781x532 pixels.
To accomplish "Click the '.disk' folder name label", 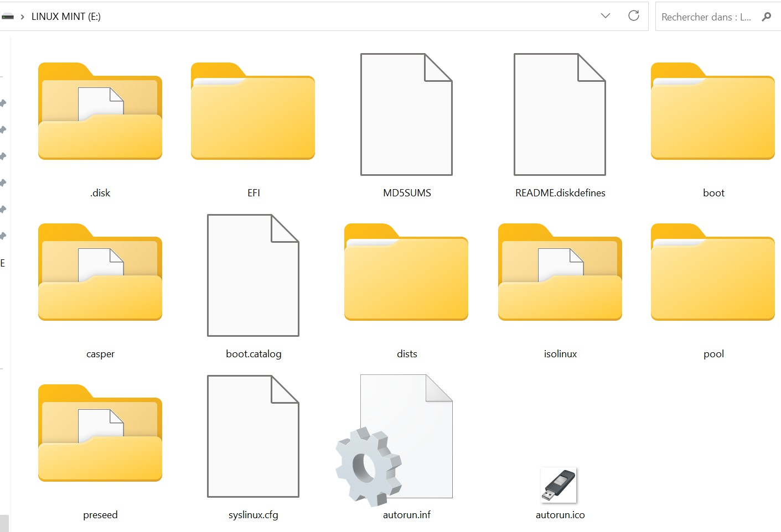I will point(100,193).
